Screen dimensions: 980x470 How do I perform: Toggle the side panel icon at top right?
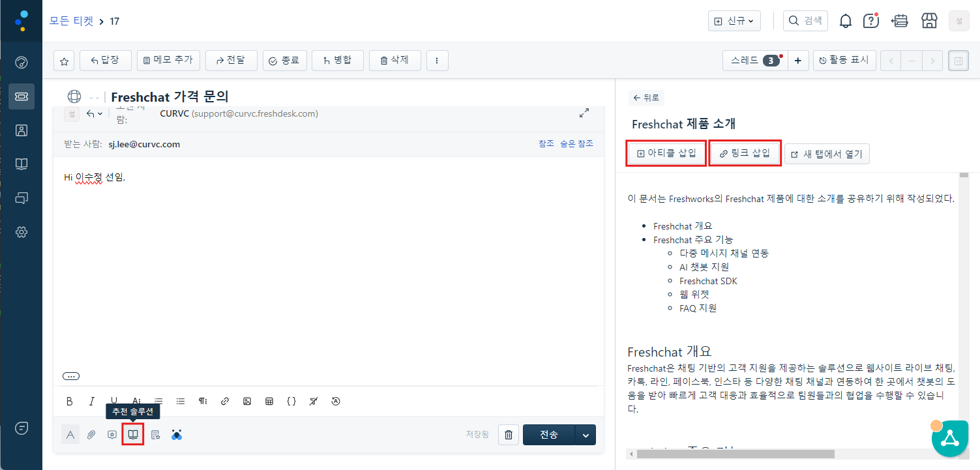pyautogui.click(x=958, y=61)
